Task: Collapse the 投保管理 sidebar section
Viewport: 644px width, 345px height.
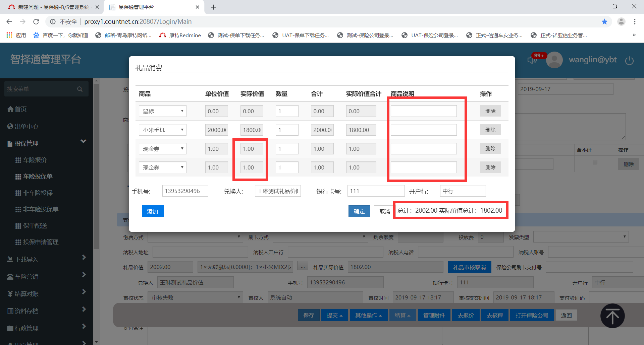Action: (x=84, y=142)
